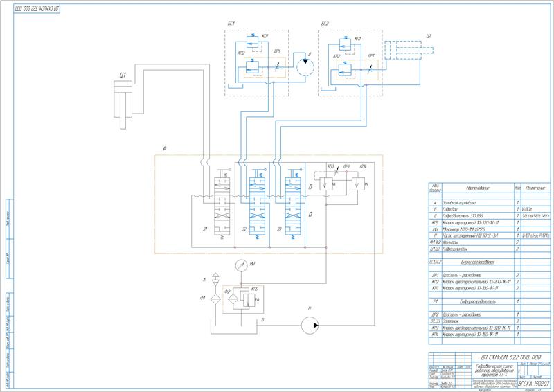The image size is (554, 392).
Task: Click the 'Примечание' table header
Action: (535, 188)
